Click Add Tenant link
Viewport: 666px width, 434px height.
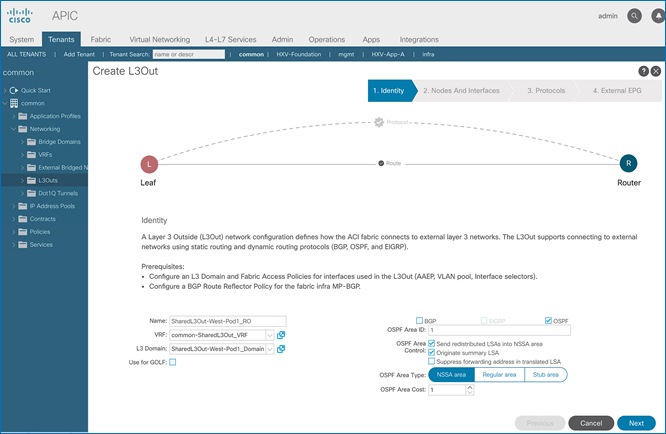click(x=79, y=54)
